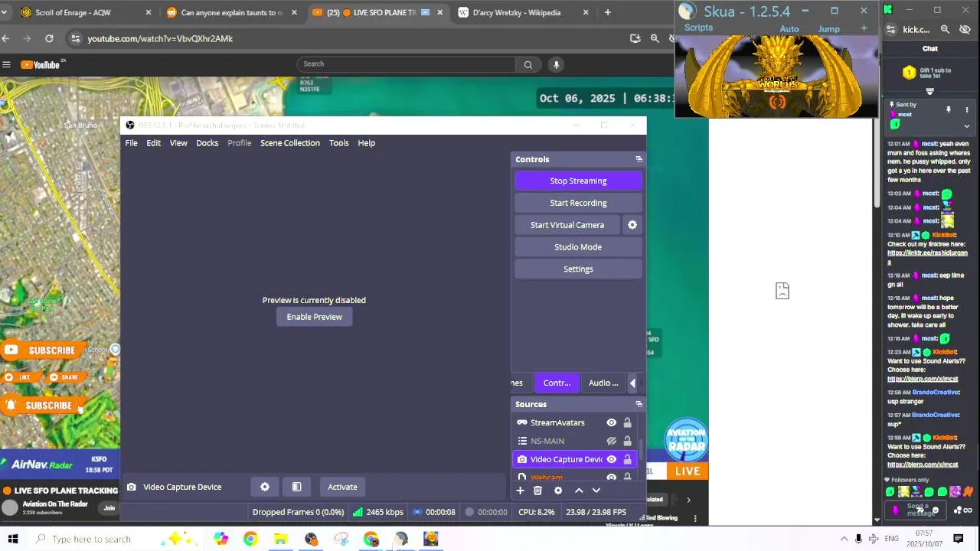Click the emote icon in Kick message box

point(935,510)
